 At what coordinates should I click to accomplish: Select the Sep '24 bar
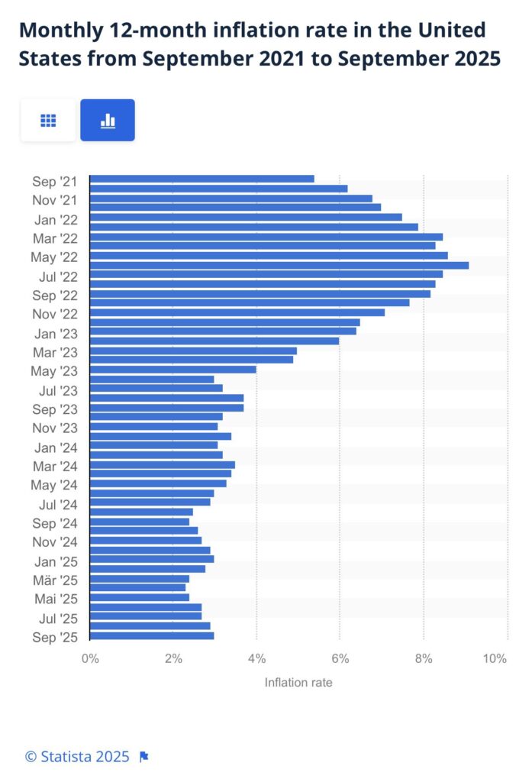tap(139, 522)
